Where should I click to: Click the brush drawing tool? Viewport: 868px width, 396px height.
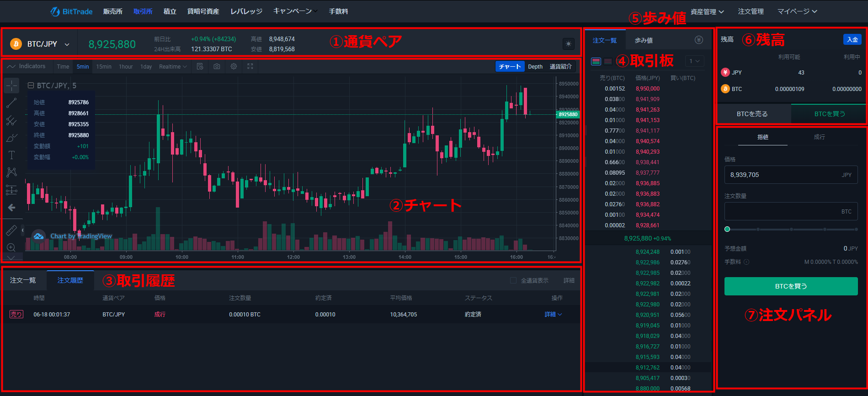tap(11, 138)
